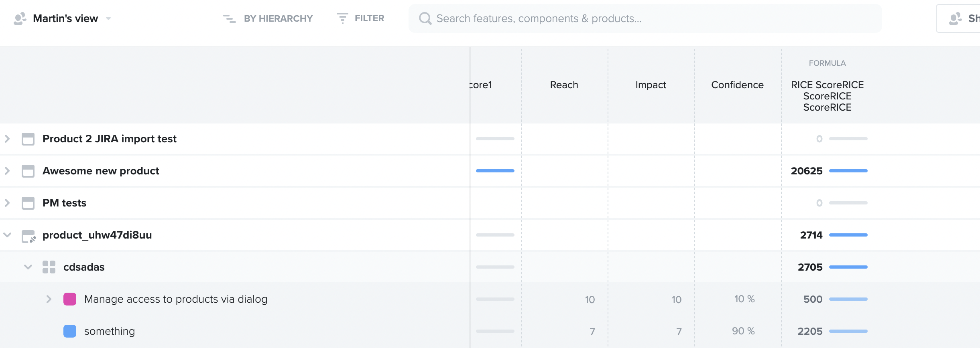Expand PM tests row
Image resolution: width=980 pixels, height=348 pixels.
click(x=7, y=203)
